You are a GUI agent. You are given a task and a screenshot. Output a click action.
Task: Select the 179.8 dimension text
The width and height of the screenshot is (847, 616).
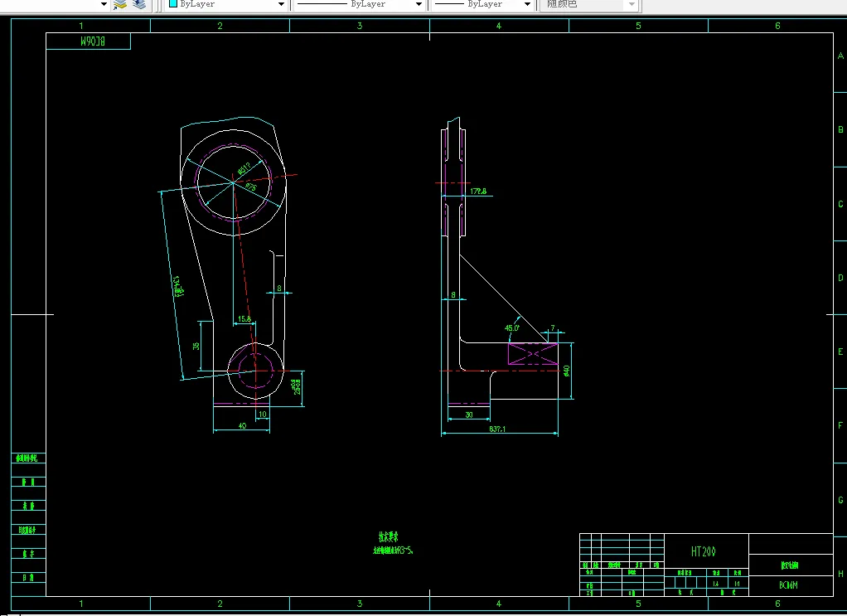click(x=478, y=191)
